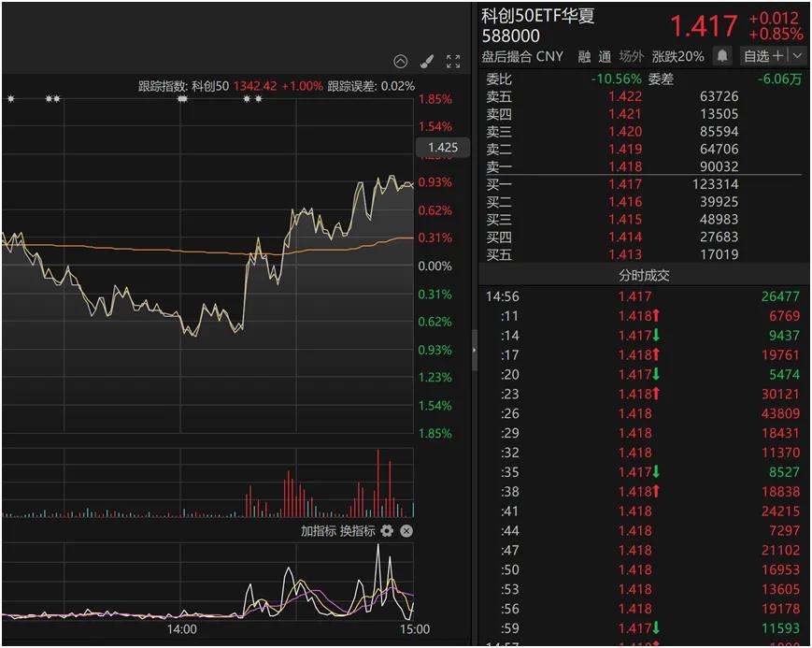Screen dimensions: 812x648
Task: Click the fullscreen expand icon
Action: [453, 62]
